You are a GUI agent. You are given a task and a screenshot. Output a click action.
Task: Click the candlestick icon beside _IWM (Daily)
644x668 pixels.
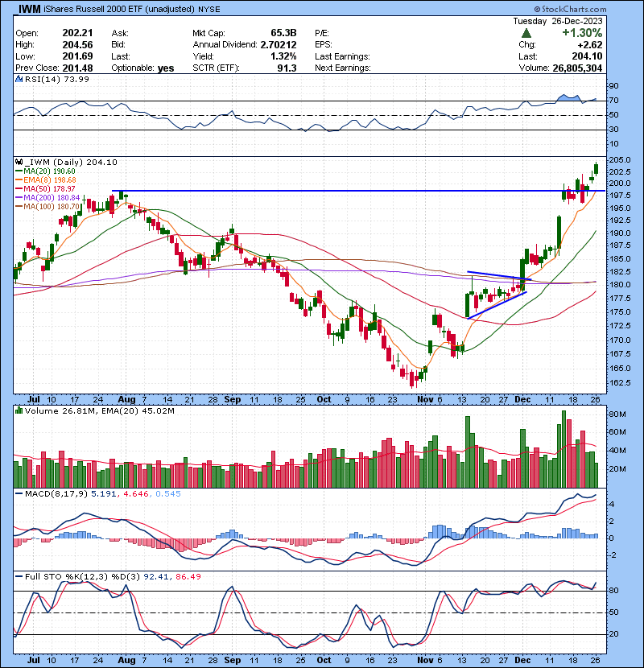pyautogui.click(x=19, y=162)
